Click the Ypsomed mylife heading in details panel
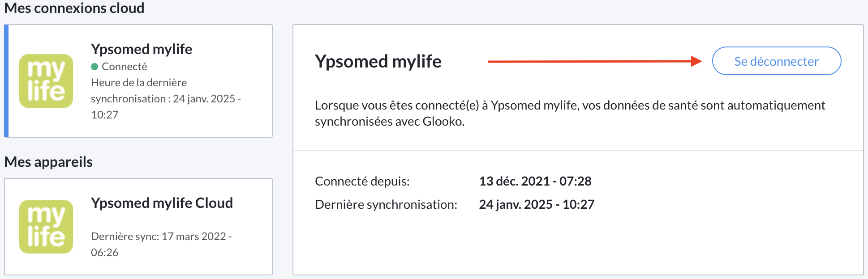The image size is (868, 279). coord(378,61)
